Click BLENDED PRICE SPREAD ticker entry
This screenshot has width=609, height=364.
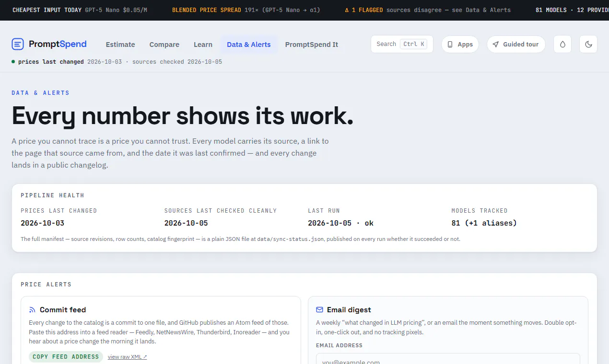pos(246,10)
